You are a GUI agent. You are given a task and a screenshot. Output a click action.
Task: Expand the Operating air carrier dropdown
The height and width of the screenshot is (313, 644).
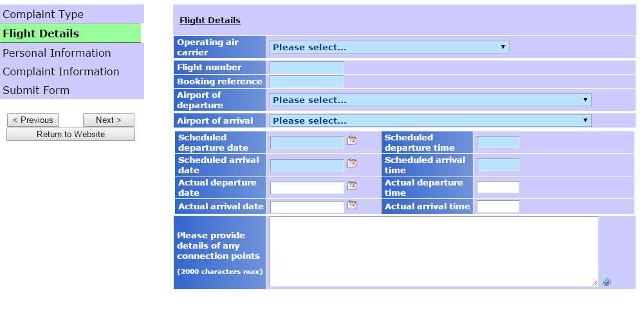pyautogui.click(x=389, y=47)
